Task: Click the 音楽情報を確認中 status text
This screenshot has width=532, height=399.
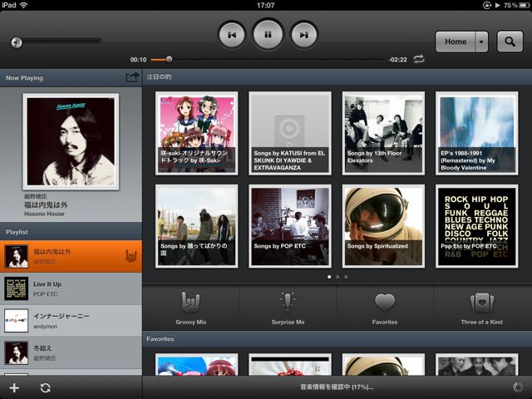Action: tap(337, 387)
